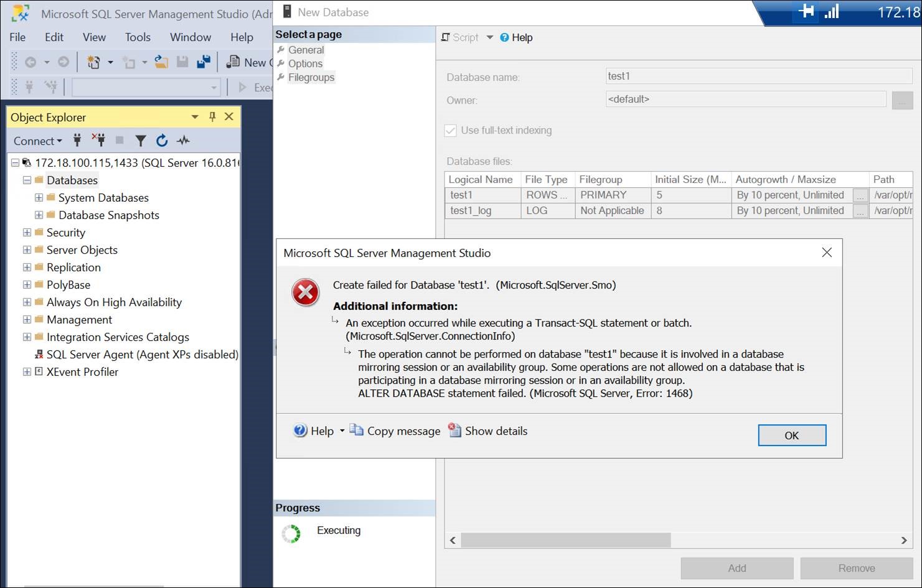
Task: Click the Open File folder icon
Action: [161, 62]
